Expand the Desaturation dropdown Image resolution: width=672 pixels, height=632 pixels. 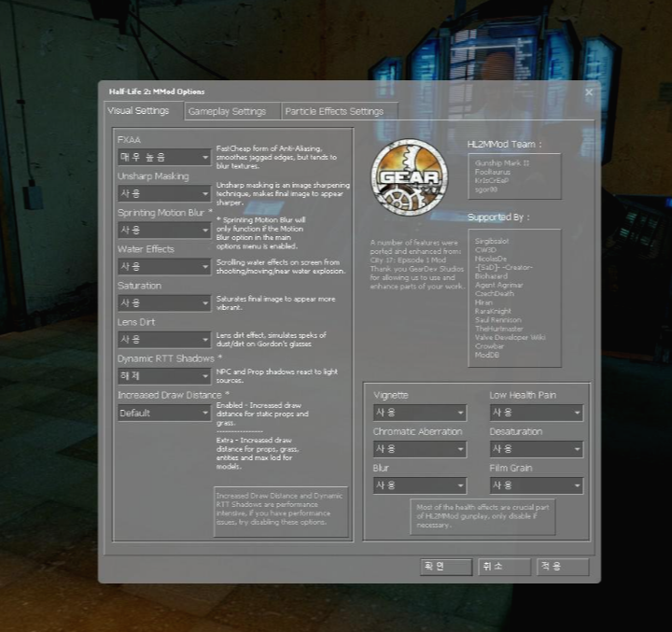[536, 449]
